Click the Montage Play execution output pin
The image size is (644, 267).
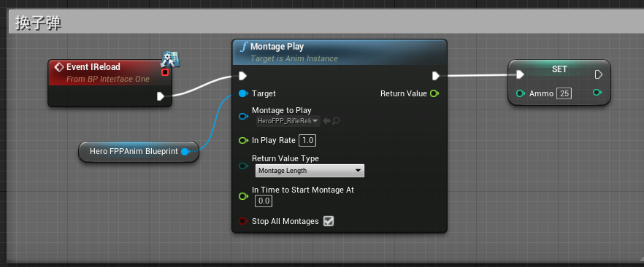[436, 76]
